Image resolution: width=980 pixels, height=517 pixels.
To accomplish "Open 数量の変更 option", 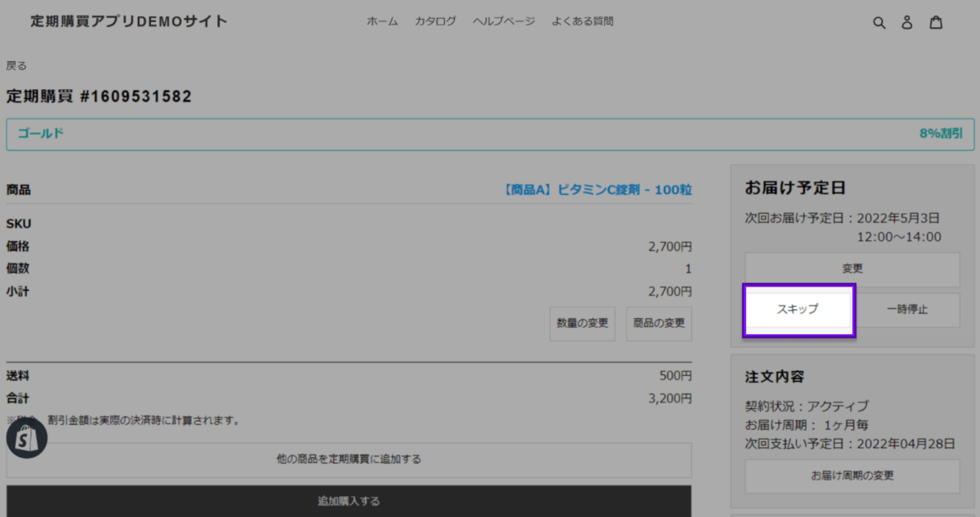I will 582,323.
